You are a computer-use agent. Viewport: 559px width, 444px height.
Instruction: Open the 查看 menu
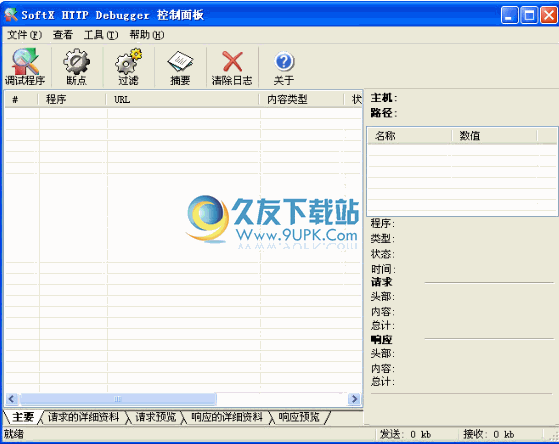tap(63, 35)
